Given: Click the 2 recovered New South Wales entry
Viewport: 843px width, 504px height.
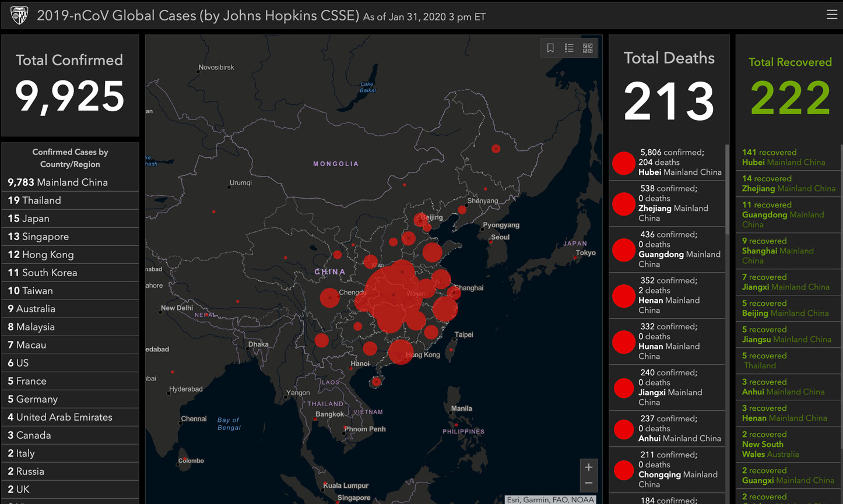Looking at the screenshot, I should (788, 444).
